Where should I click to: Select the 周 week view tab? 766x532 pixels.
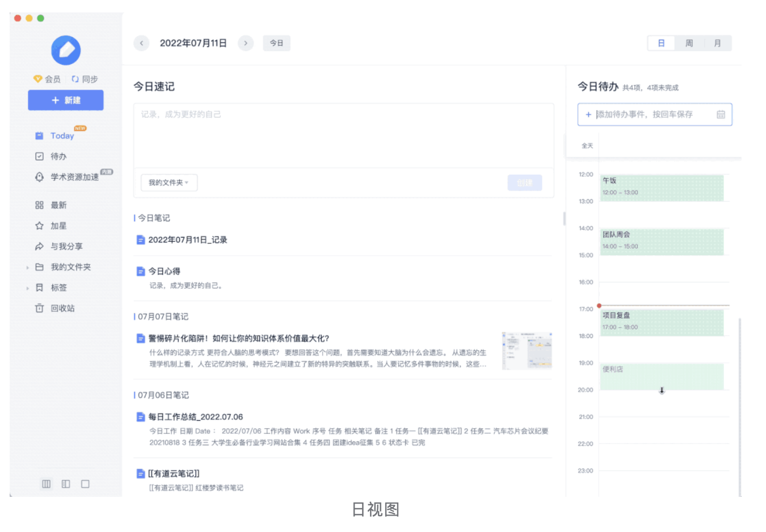[689, 43]
